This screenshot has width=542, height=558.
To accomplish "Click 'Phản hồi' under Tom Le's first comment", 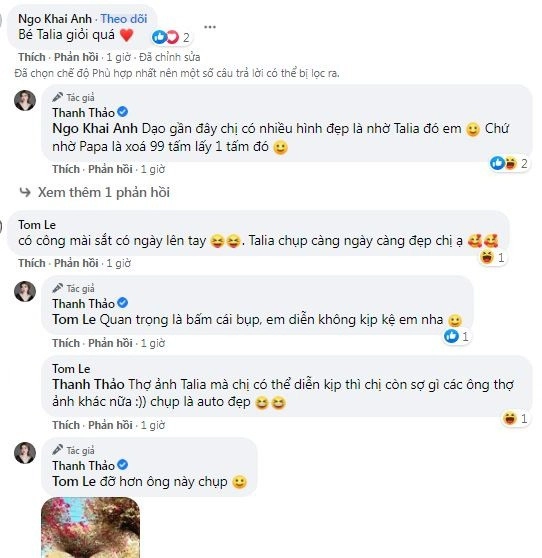I will (x=76, y=263).
